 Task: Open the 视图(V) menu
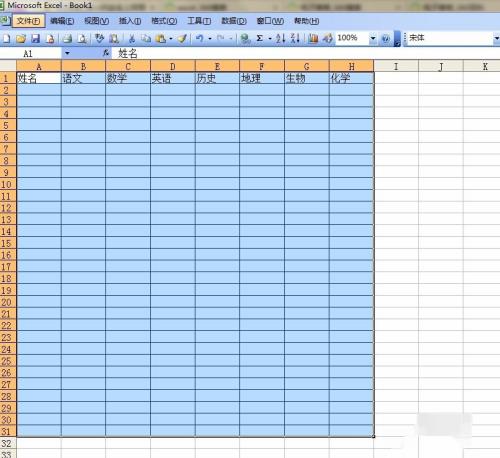pos(96,21)
